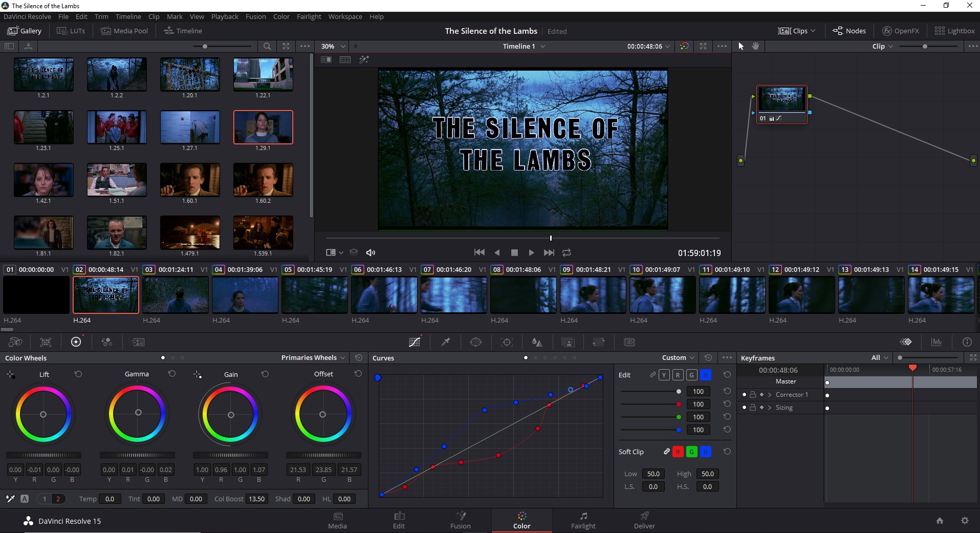Screen dimensions: 980x533
Task: Open the Workspace menu
Action: tap(345, 16)
